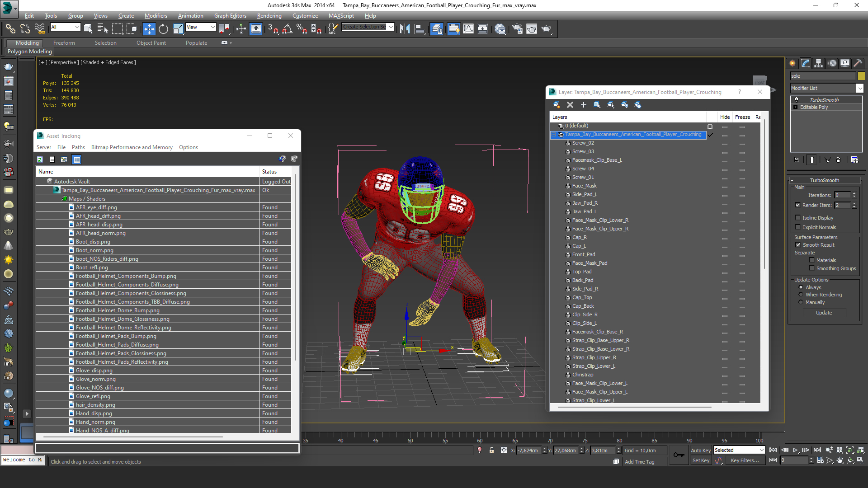
Task: Open selection filter All dropdown
Action: [x=77, y=27]
